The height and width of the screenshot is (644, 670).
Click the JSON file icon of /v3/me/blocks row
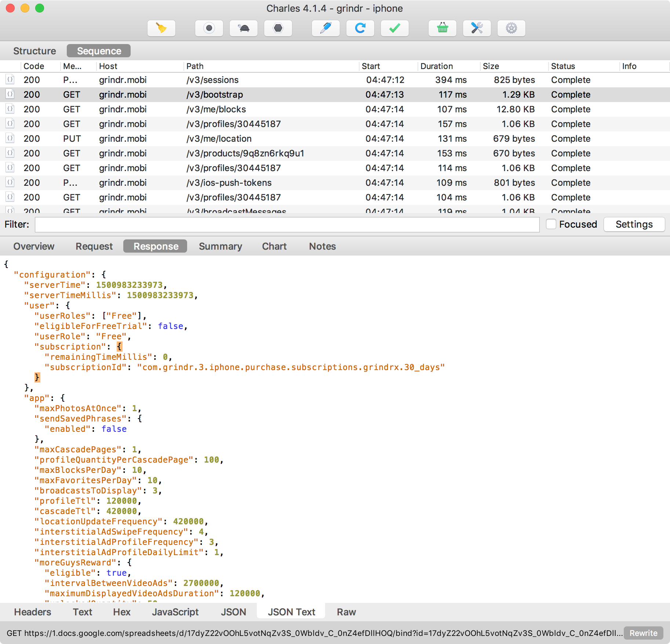(x=10, y=109)
